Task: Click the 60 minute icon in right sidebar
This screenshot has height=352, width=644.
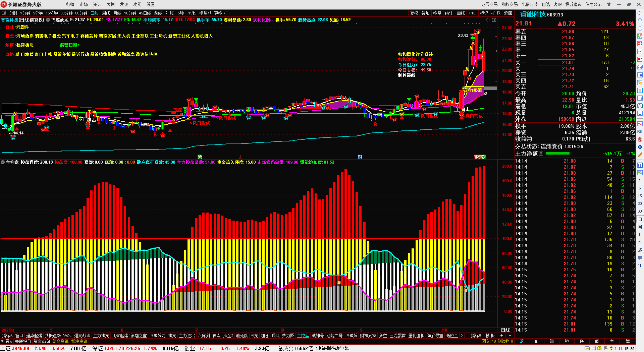Action: tap(640, 211)
